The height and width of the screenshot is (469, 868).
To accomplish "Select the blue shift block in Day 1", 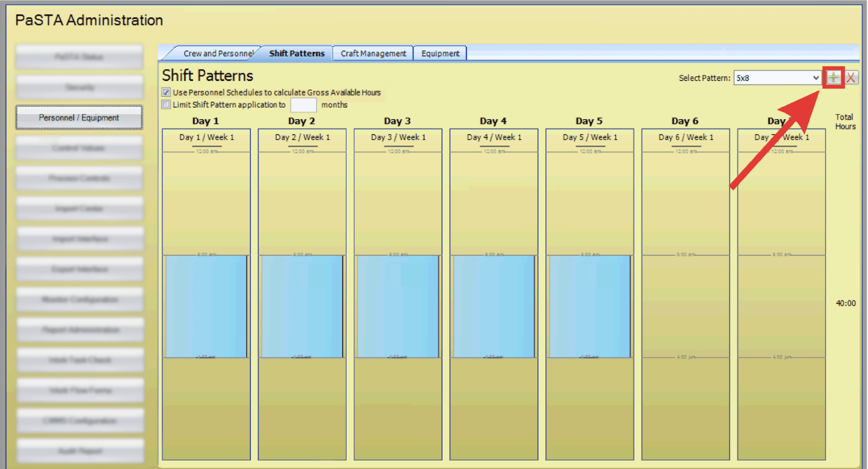I will point(206,306).
